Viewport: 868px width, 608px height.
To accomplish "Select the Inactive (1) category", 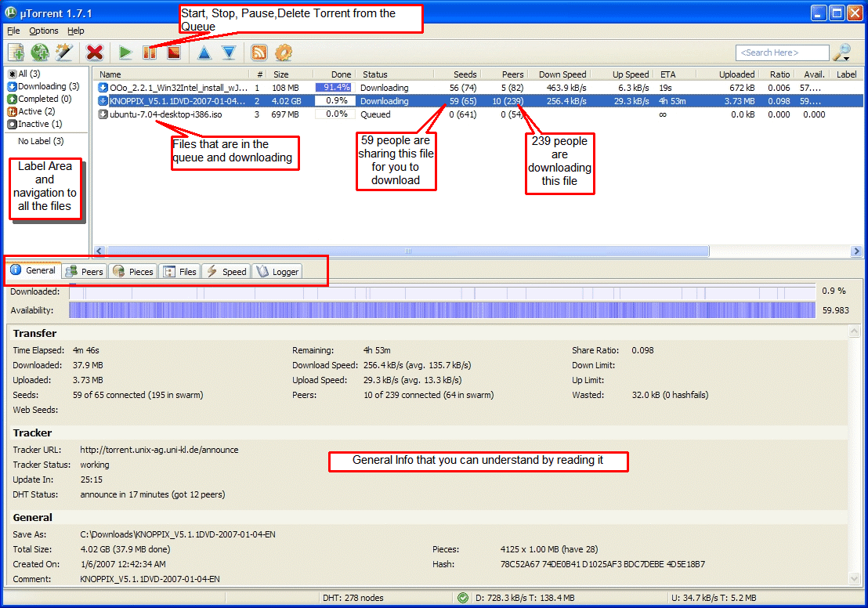I will pos(34,124).
